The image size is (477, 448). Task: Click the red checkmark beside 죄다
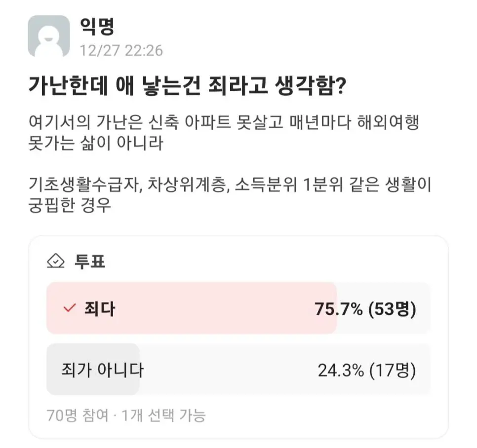pyautogui.click(x=68, y=307)
